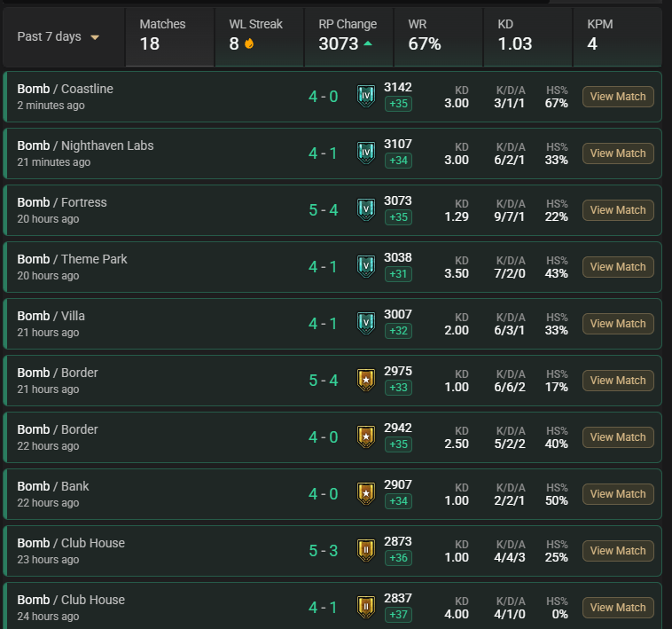Click the RP Change up-arrow icon
The image size is (672, 629).
(x=368, y=43)
